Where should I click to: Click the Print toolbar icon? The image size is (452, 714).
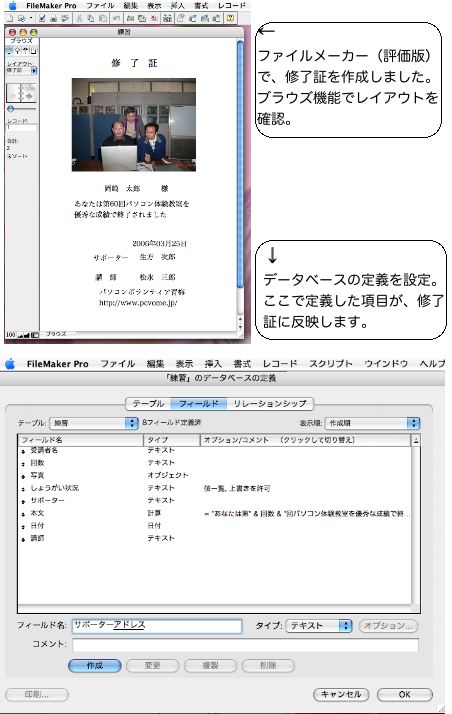pos(53,19)
